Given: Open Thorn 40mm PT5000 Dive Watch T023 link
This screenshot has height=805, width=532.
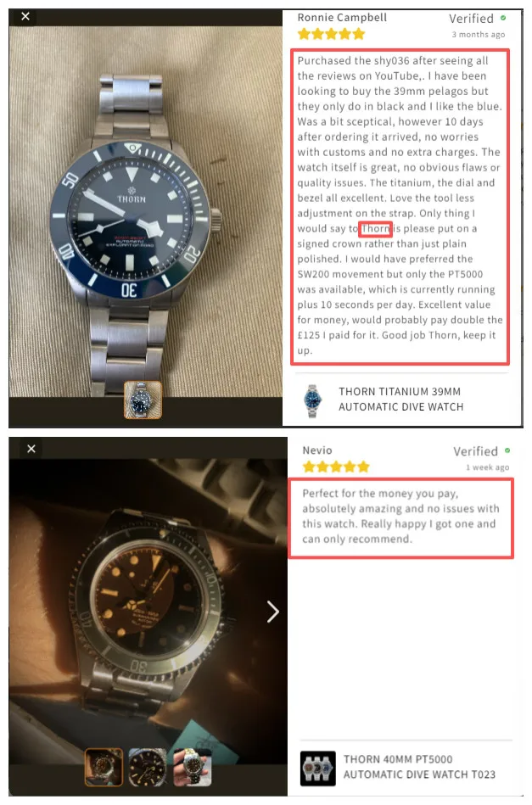Looking at the screenshot, I should (x=419, y=767).
